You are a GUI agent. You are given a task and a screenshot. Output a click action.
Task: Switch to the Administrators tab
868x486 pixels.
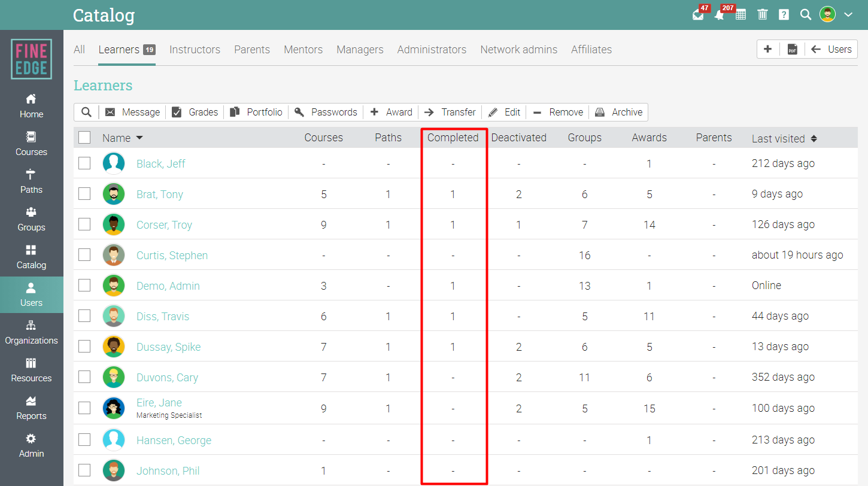coord(432,50)
